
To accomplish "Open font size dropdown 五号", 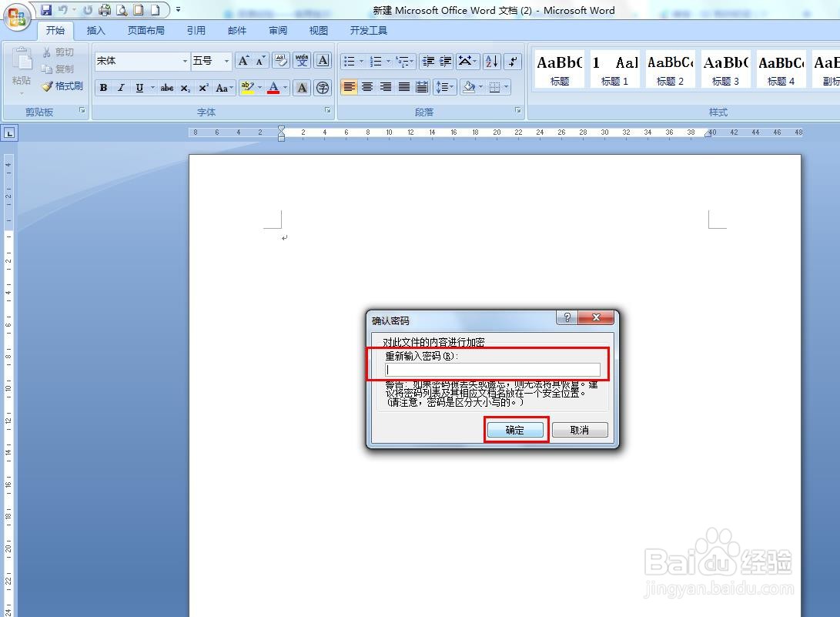I will pos(226,61).
